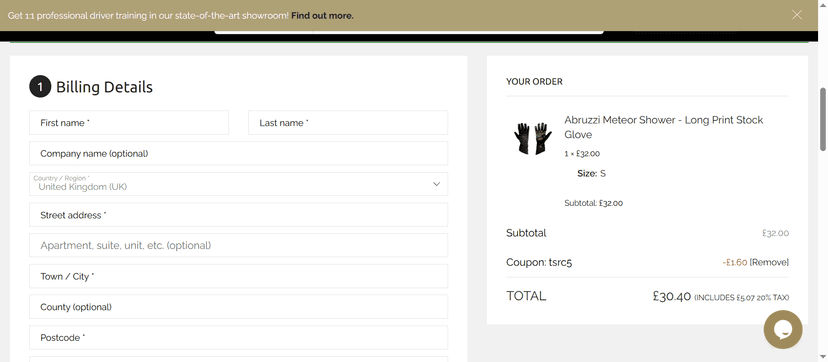Click the -£1.60 discount amount
This screenshot has height=362, width=828.
click(735, 262)
